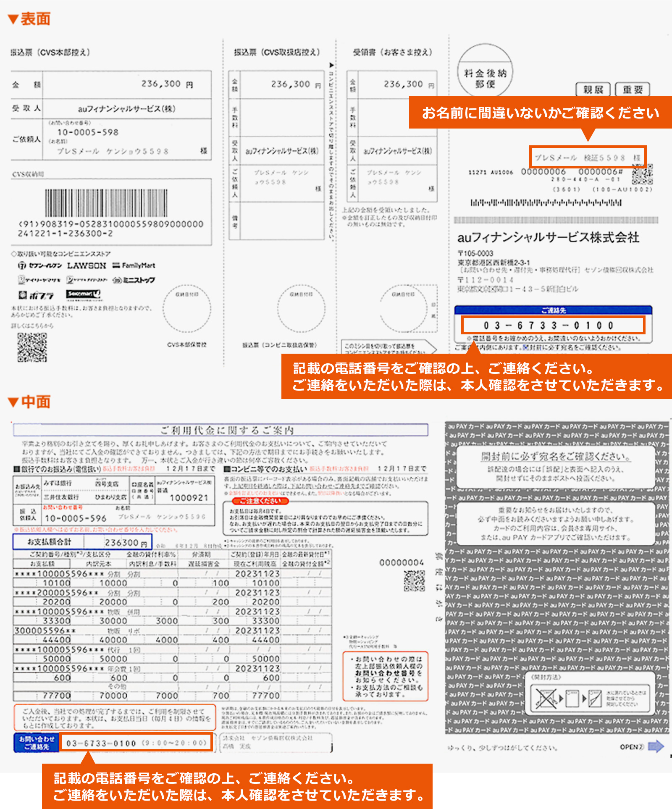Click the Seicomart logo

point(84,294)
